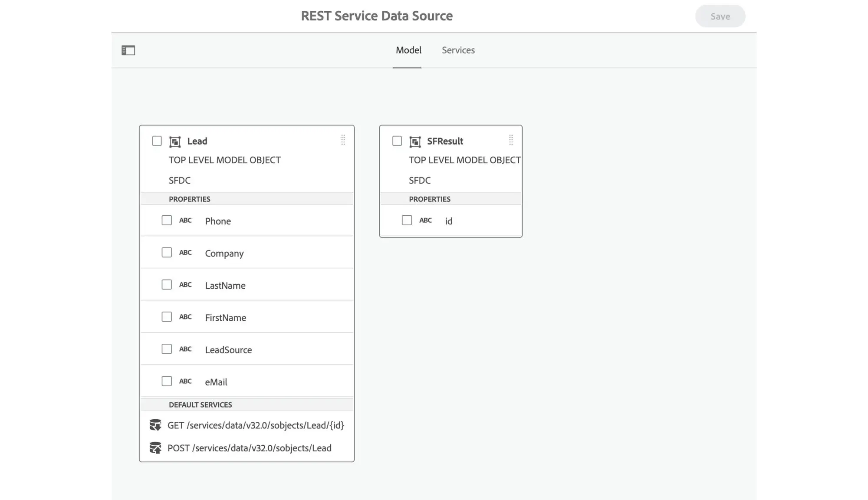Click the POST service database icon

(155, 448)
